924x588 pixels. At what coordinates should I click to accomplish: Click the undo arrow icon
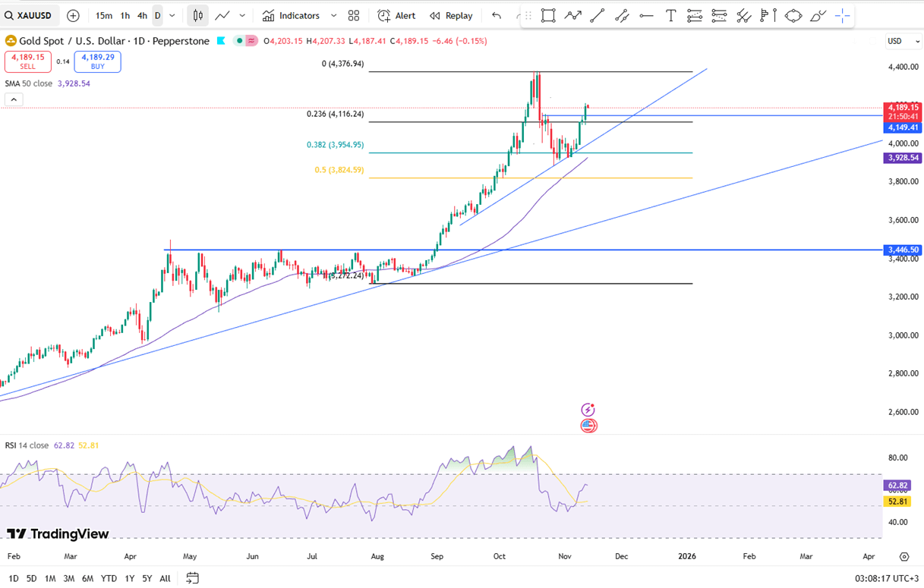click(497, 15)
